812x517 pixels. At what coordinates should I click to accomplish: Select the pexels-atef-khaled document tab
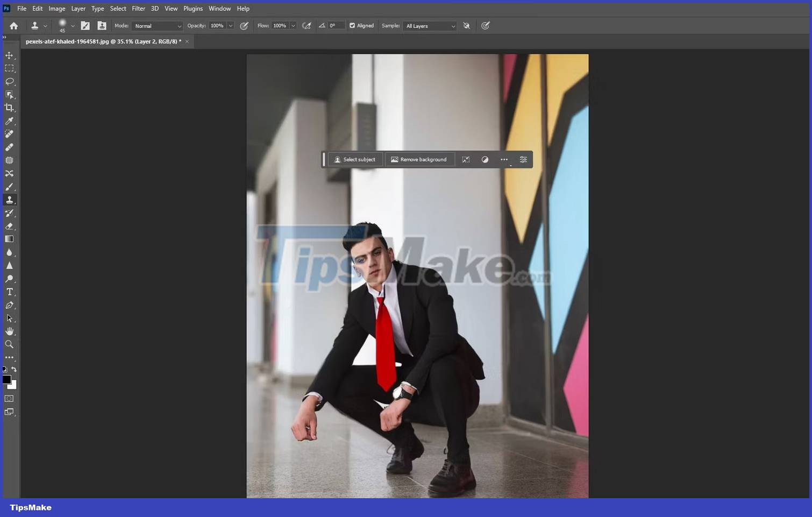(102, 41)
